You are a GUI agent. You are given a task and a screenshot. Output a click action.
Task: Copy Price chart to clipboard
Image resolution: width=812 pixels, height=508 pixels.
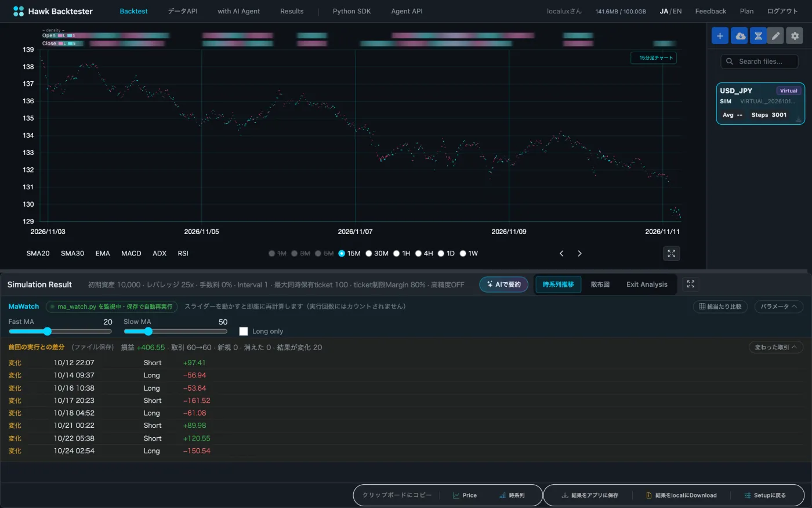(x=465, y=495)
